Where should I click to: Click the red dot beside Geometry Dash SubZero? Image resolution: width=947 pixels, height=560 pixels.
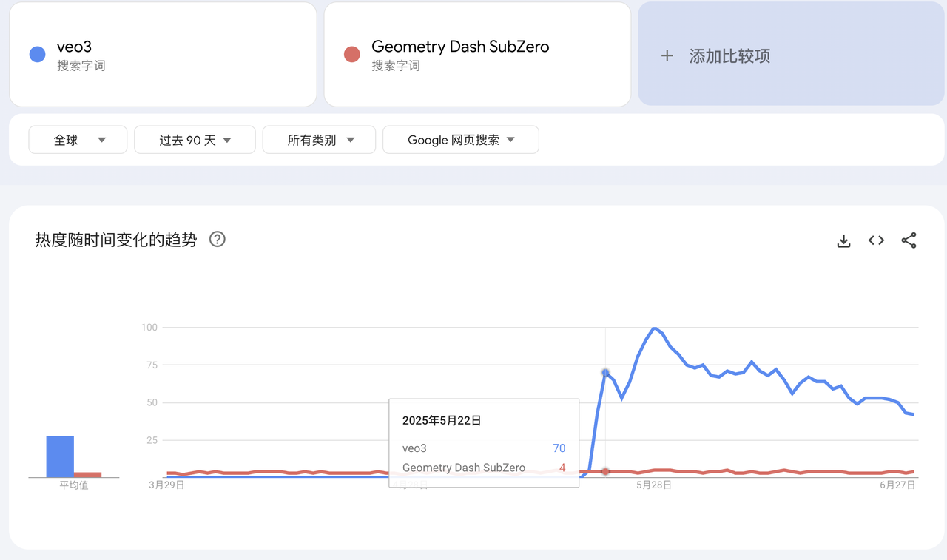[x=352, y=55]
